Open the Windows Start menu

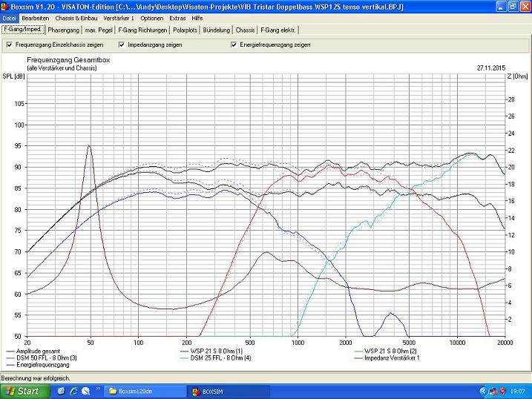25,392
